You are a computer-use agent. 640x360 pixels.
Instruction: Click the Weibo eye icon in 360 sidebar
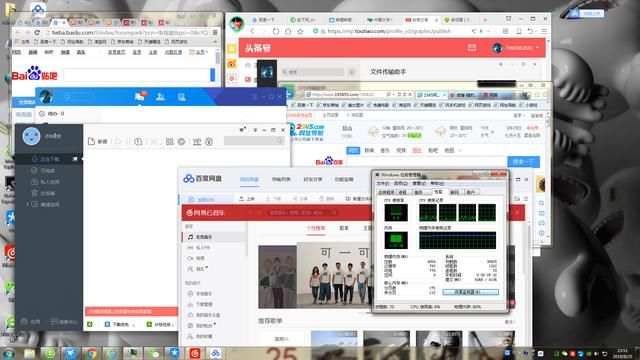pyautogui.click(x=232, y=64)
